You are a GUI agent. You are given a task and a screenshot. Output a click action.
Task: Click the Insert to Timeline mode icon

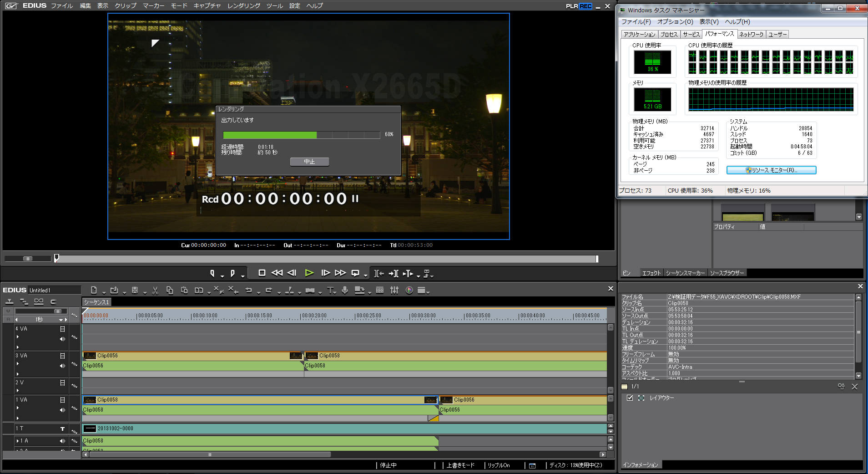(x=378, y=273)
